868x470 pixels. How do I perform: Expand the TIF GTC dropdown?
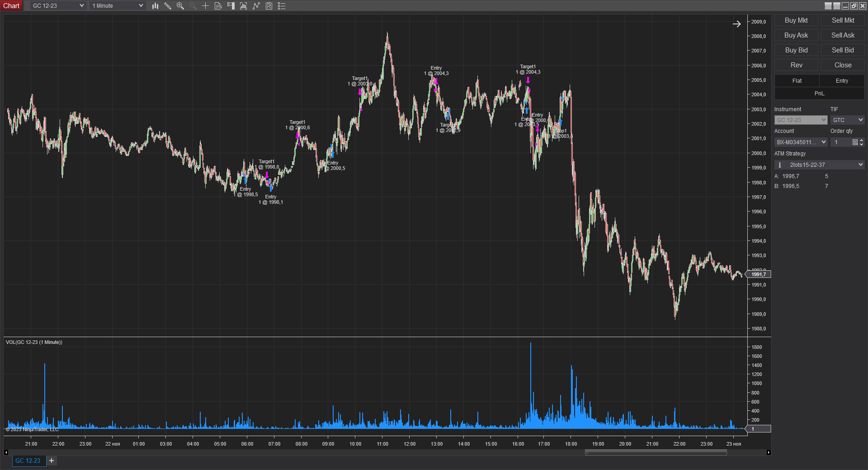tap(847, 120)
